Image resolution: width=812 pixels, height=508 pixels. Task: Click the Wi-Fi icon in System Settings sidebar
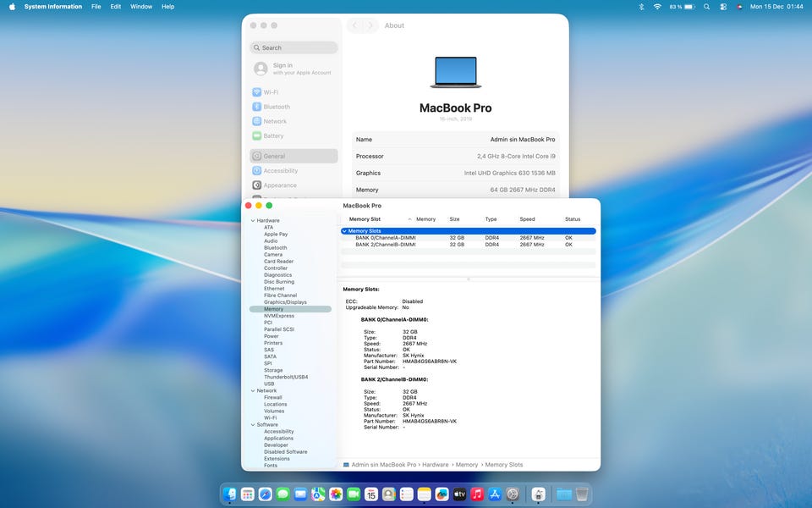pyautogui.click(x=256, y=92)
